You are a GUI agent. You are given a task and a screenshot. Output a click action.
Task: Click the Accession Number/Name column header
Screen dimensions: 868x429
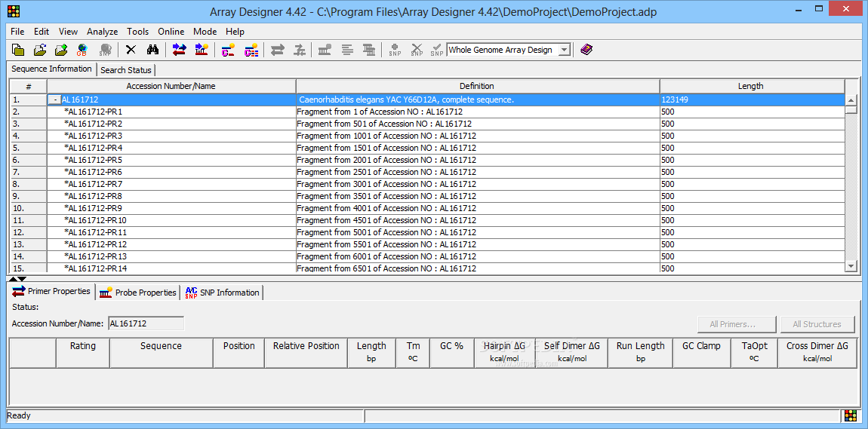click(171, 86)
